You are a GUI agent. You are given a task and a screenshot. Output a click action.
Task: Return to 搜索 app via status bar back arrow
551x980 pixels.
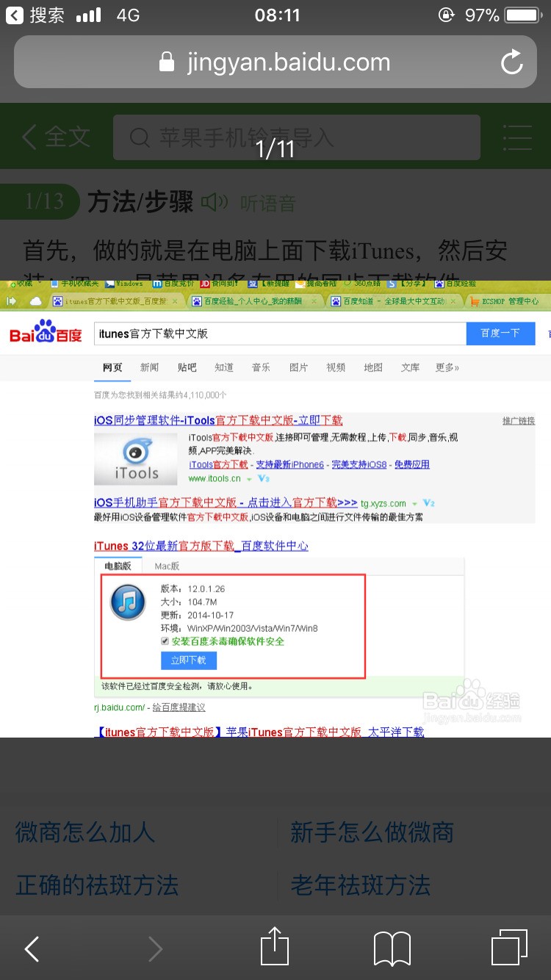pyautogui.click(x=14, y=15)
